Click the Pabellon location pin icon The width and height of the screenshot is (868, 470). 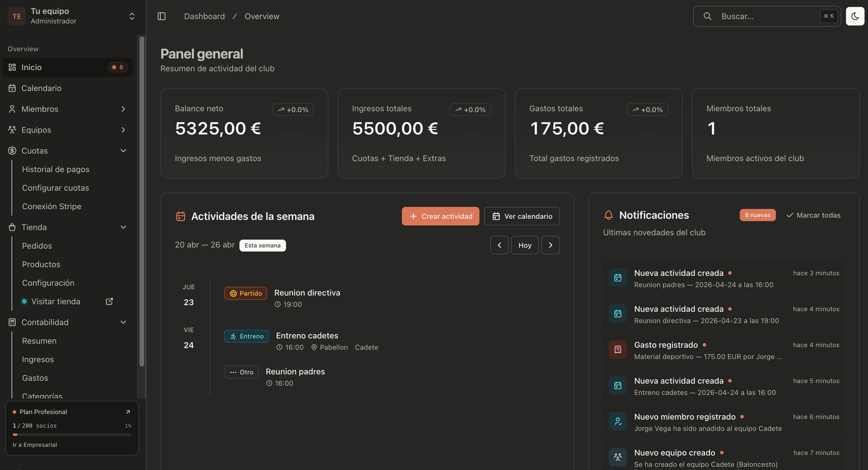click(314, 347)
